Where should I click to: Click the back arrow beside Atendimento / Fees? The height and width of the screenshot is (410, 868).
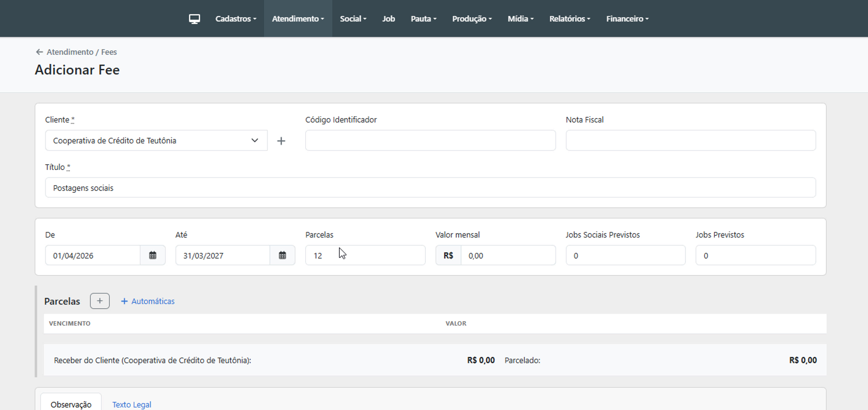[x=39, y=52]
